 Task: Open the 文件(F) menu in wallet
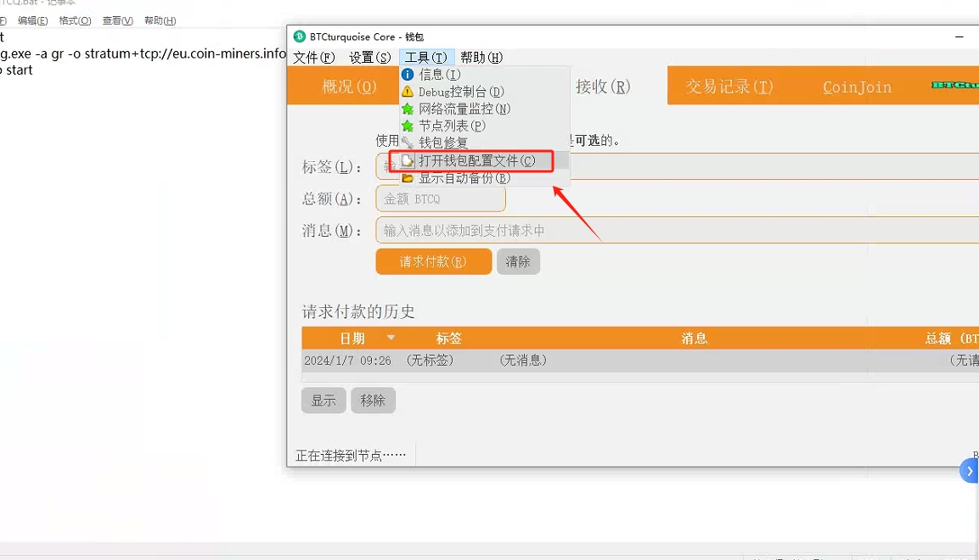pos(314,58)
